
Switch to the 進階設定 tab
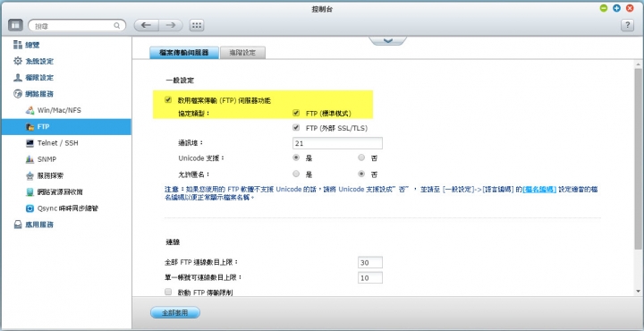[x=242, y=53]
